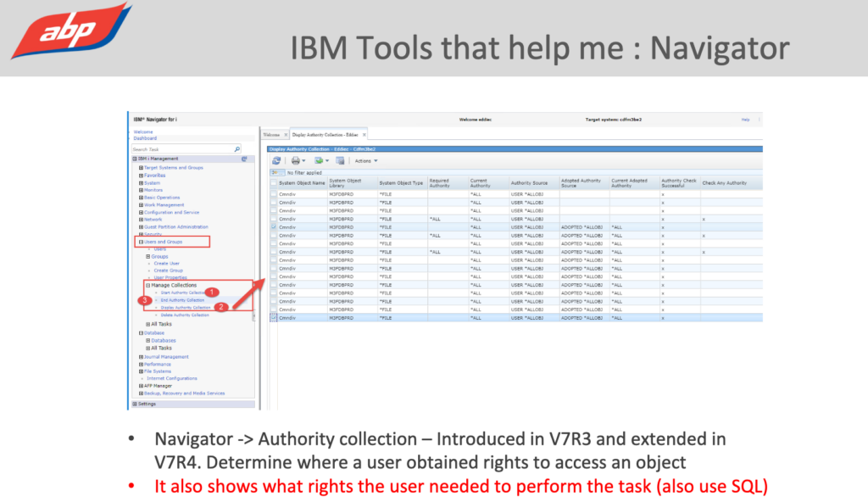Open the Create Group task
The image size is (868, 502).
click(169, 271)
